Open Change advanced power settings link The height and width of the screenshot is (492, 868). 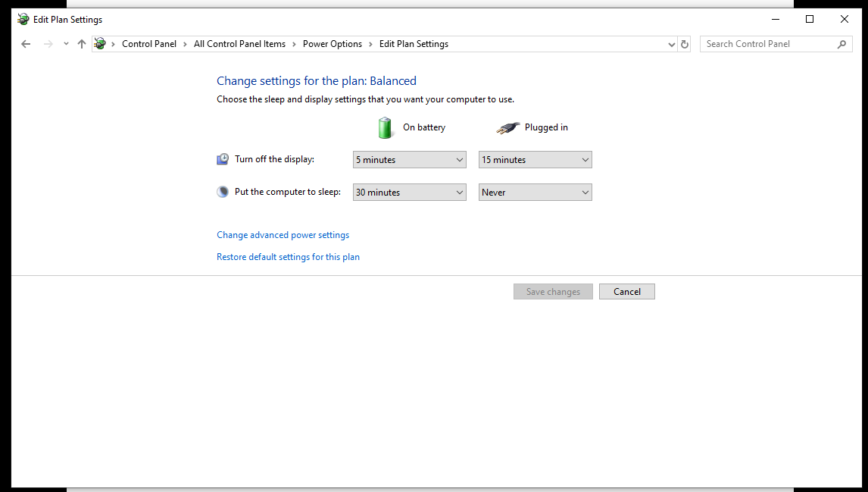click(283, 235)
